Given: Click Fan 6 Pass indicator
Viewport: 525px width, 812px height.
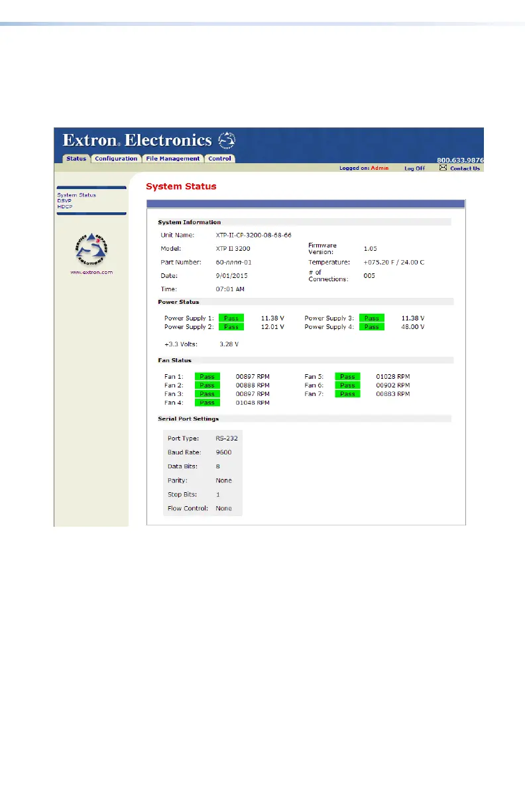Looking at the screenshot, I should tap(347, 385).
